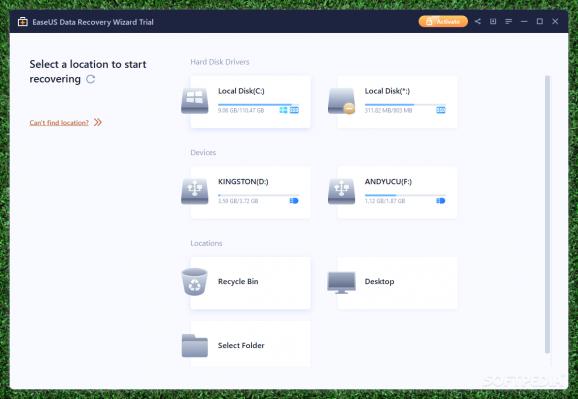Select the Local Disk(*:) drive icon

[x=341, y=101]
